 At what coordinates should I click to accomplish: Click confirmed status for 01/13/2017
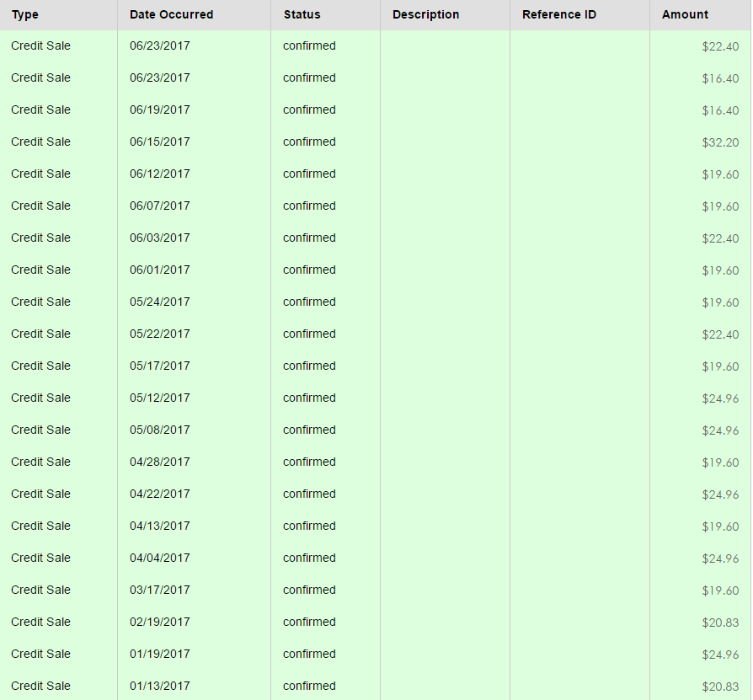point(309,686)
